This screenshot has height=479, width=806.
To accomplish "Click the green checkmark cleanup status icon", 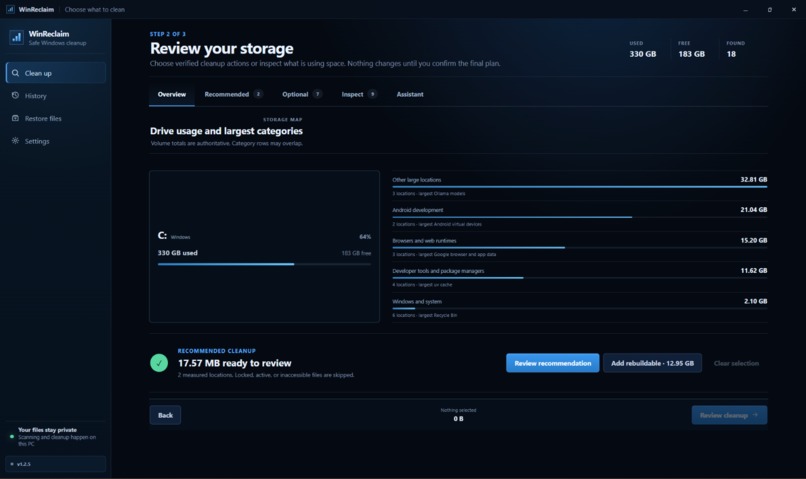I will coord(159,363).
